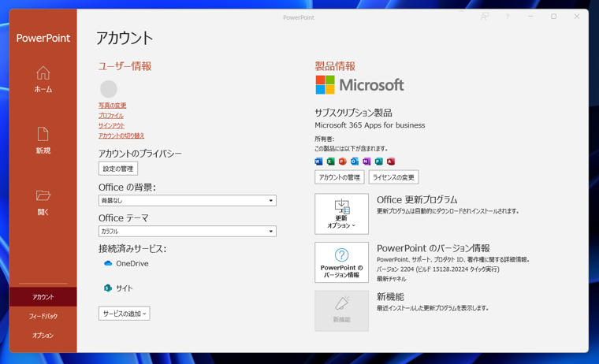The width and height of the screenshot is (599, 364).
Task: Open オプション in the sidebar
Action: [43, 336]
